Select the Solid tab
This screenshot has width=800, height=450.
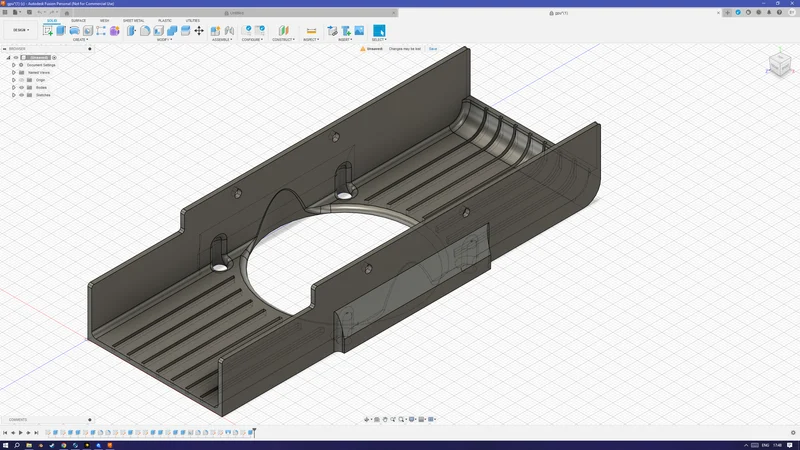[52, 21]
